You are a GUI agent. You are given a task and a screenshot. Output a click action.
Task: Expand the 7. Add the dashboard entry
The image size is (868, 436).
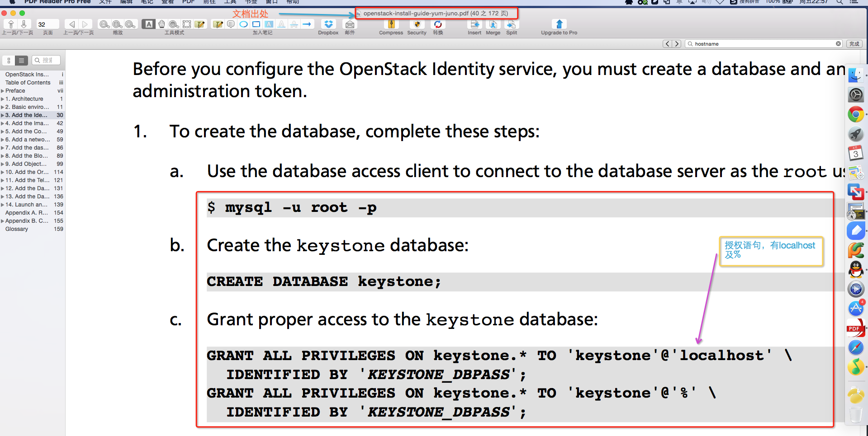[3, 148]
